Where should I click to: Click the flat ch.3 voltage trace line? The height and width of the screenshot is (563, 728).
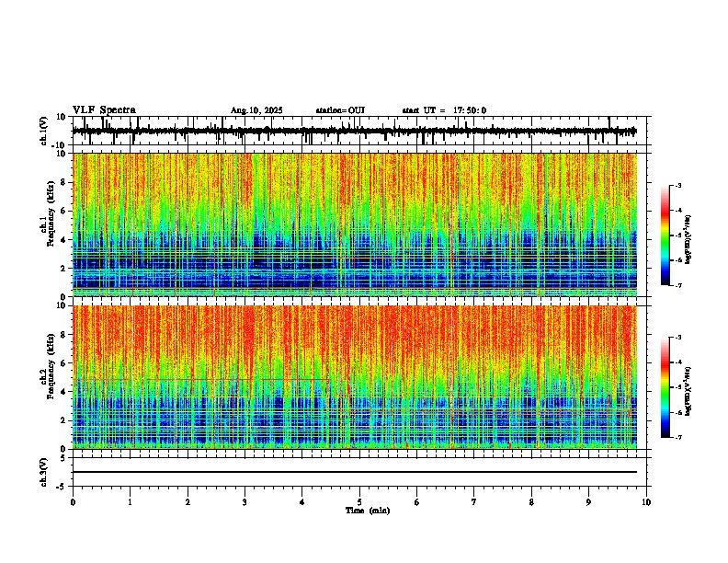pyautogui.click(x=355, y=472)
